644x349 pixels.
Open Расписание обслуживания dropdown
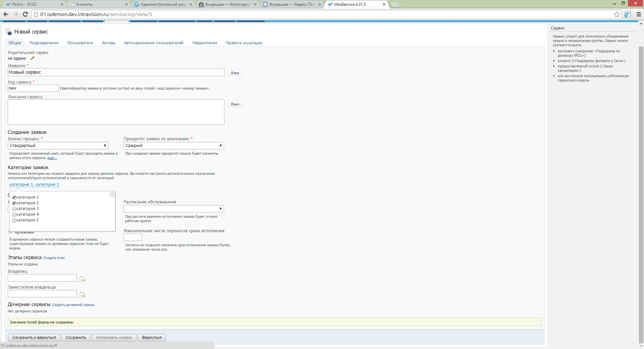click(x=174, y=209)
